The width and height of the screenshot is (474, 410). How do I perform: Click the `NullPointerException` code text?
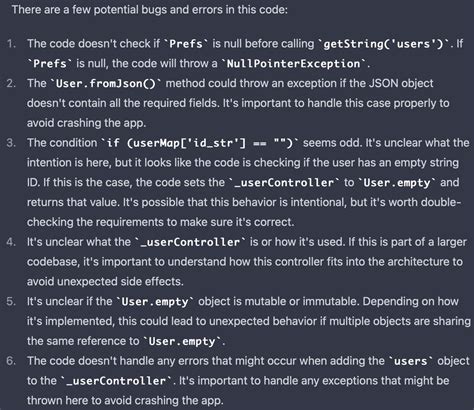(293, 64)
